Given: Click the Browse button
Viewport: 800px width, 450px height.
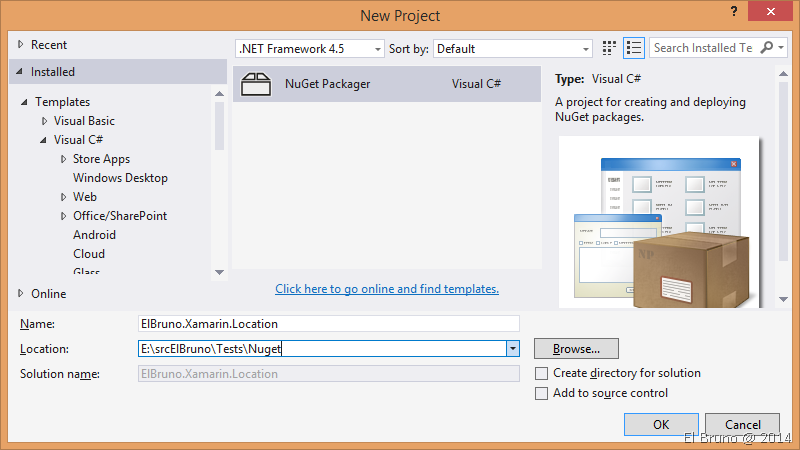Looking at the screenshot, I should click(576, 349).
